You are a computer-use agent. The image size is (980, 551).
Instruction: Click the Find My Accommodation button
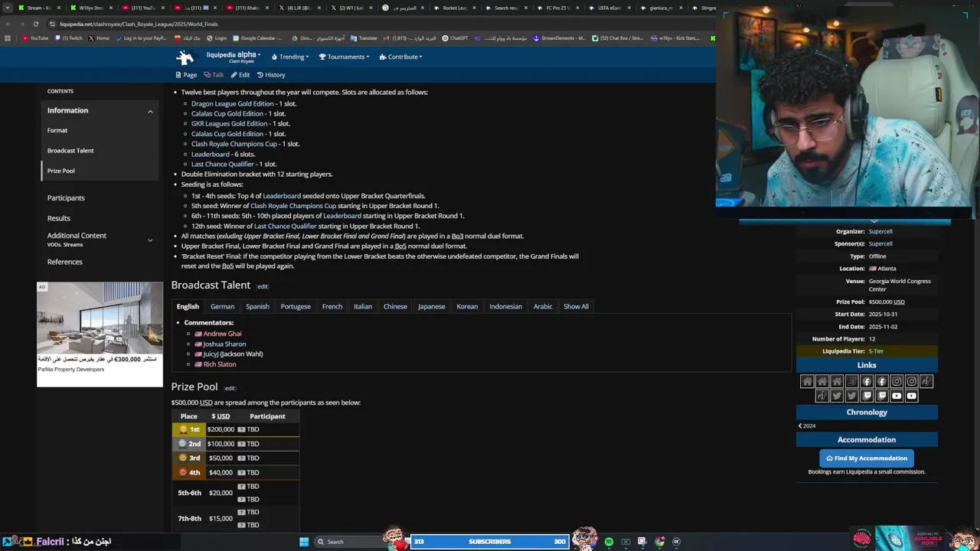[867, 458]
